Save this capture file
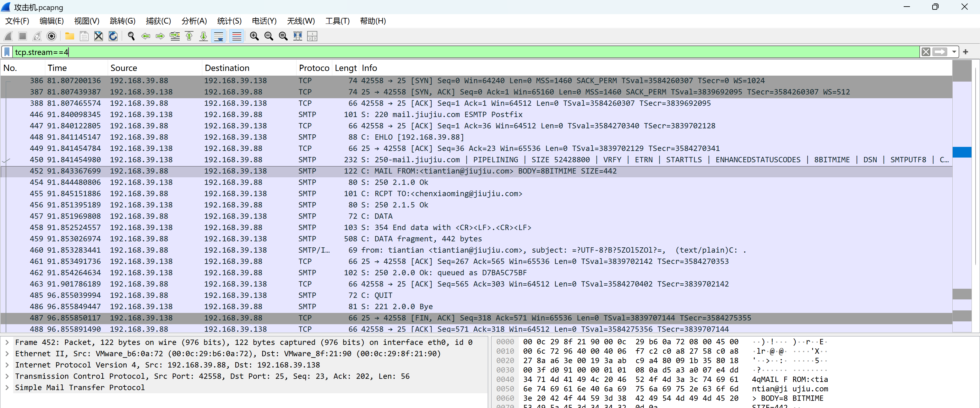This screenshot has height=408, width=980. pyautogui.click(x=84, y=36)
